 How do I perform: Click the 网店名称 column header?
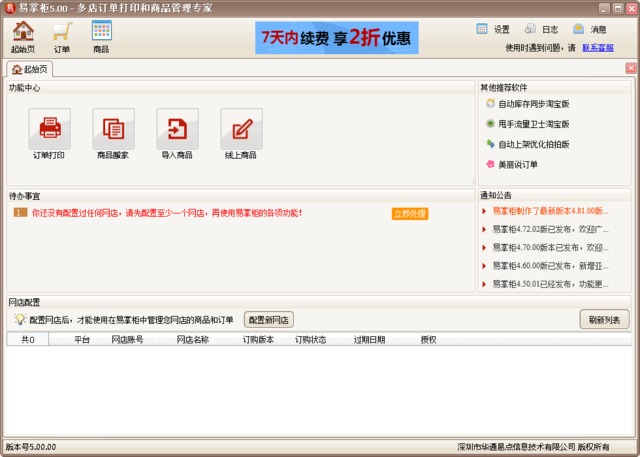(193, 339)
